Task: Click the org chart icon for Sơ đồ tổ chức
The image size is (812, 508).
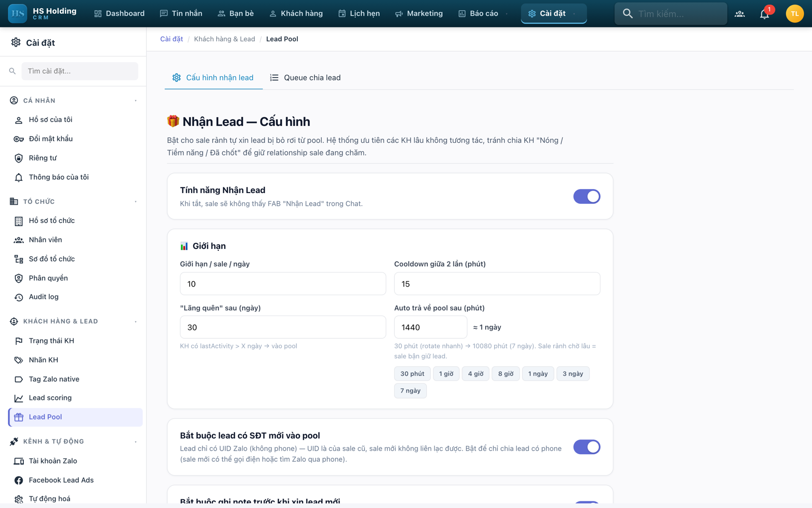Action: pos(18,259)
